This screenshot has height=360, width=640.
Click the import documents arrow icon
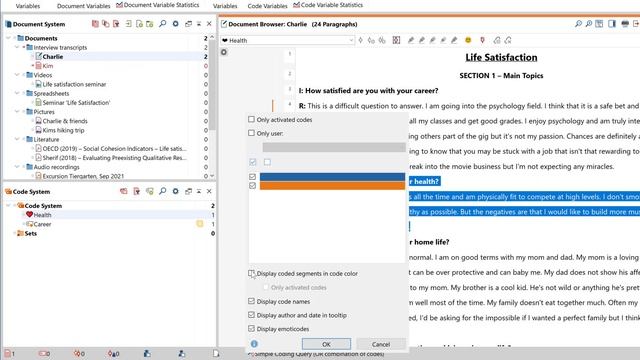(129, 24)
